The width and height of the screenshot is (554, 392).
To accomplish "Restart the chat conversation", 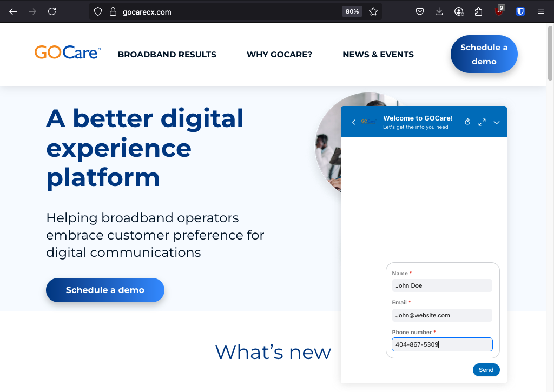I will point(467,122).
